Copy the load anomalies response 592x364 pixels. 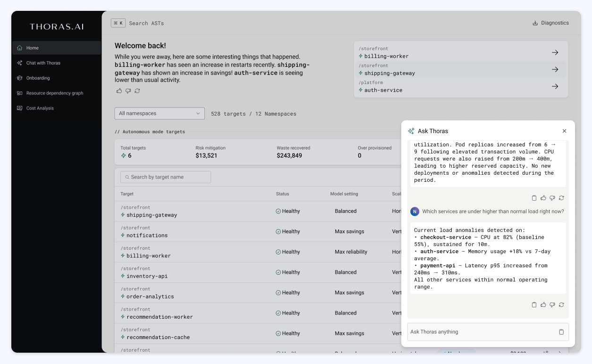(534, 305)
